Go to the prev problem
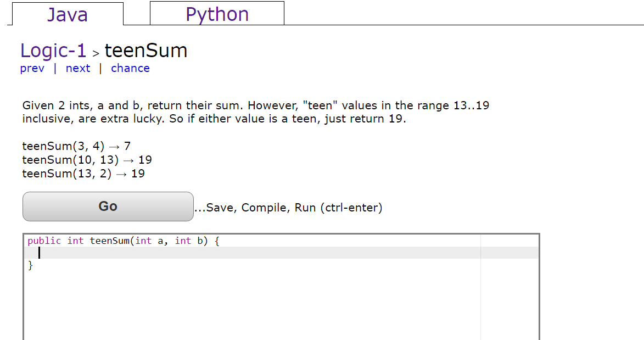 click(32, 68)
